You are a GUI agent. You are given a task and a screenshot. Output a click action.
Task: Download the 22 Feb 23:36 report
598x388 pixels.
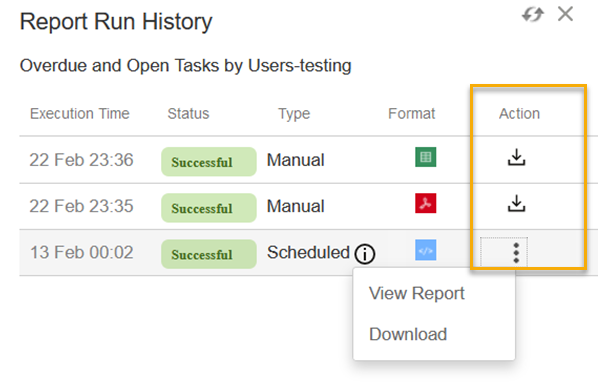(x=516, y=157)
